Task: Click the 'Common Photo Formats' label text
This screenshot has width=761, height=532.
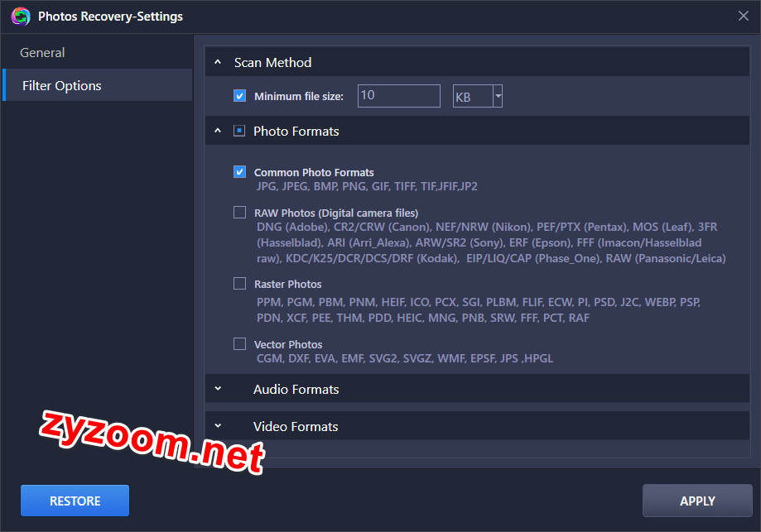Action: 314,173
